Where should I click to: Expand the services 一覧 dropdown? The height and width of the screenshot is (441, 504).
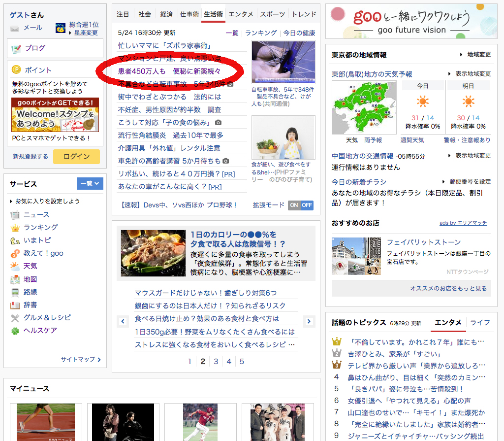pyautogui.click(x=90, y=183)
